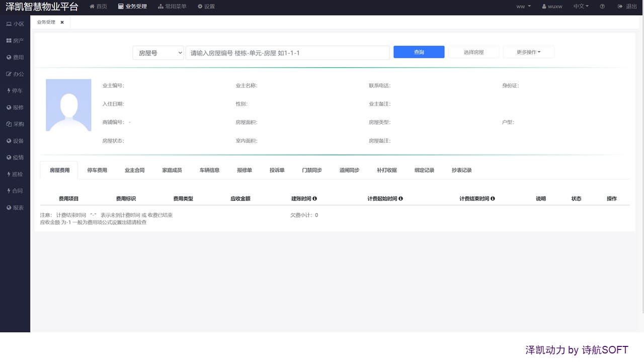Image resolution: width=644 pixels, height=362 pixels.
Task: Click in the 房屋编号 input field
Action: pos(288,53)
